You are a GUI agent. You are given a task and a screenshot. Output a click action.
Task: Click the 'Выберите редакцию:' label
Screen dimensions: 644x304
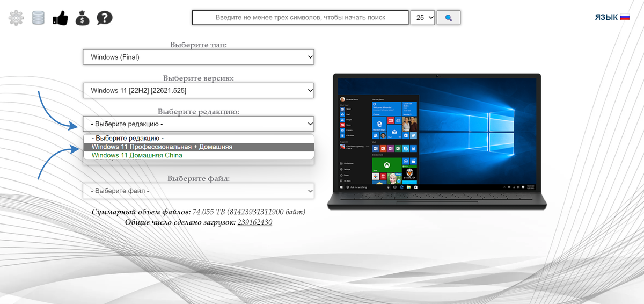199,111
